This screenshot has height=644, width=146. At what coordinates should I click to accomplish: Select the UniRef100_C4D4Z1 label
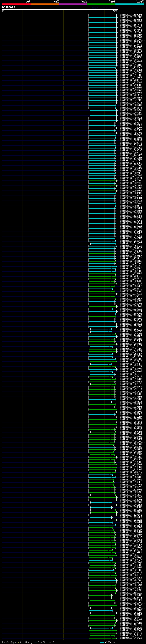coord(131,638)
